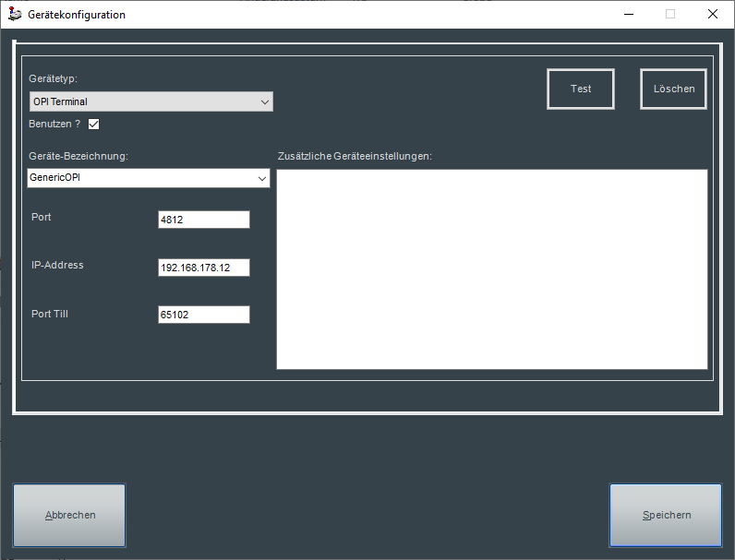Viewport: 735px width, 560px height.
Task: Click the IP-Address field with 192.168.178.12
Action: (x=203, y=268)
